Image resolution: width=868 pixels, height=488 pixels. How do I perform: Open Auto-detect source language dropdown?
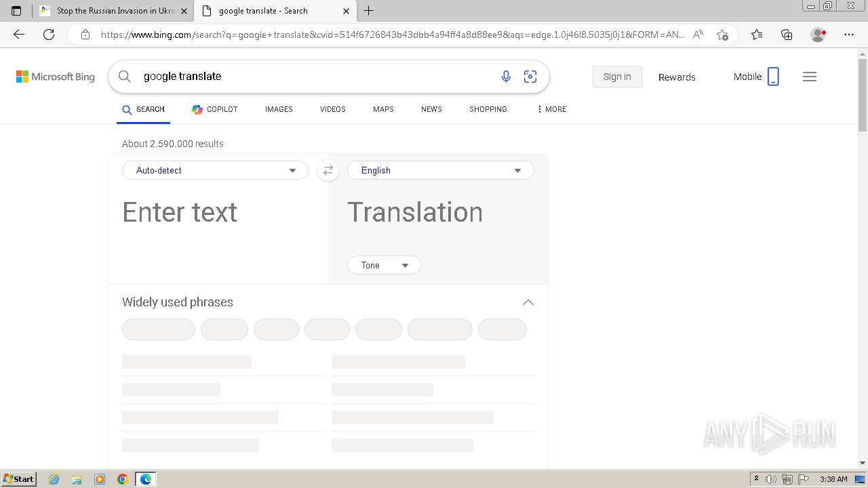tap(216, 170)
